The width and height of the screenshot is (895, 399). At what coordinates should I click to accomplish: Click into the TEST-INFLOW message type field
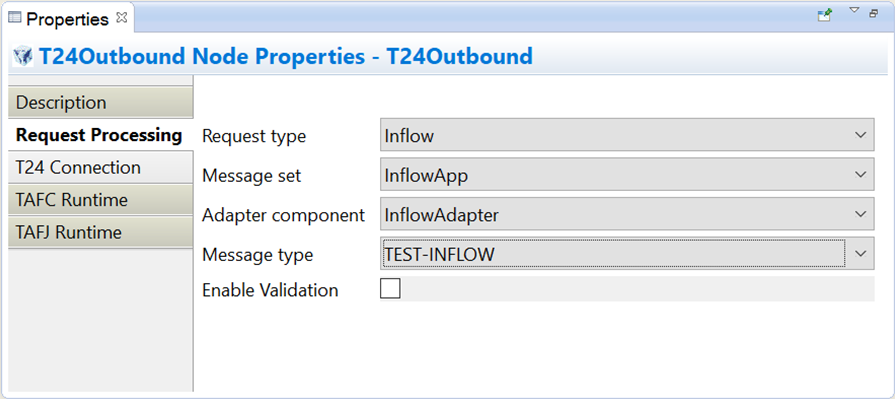(614, 253)
